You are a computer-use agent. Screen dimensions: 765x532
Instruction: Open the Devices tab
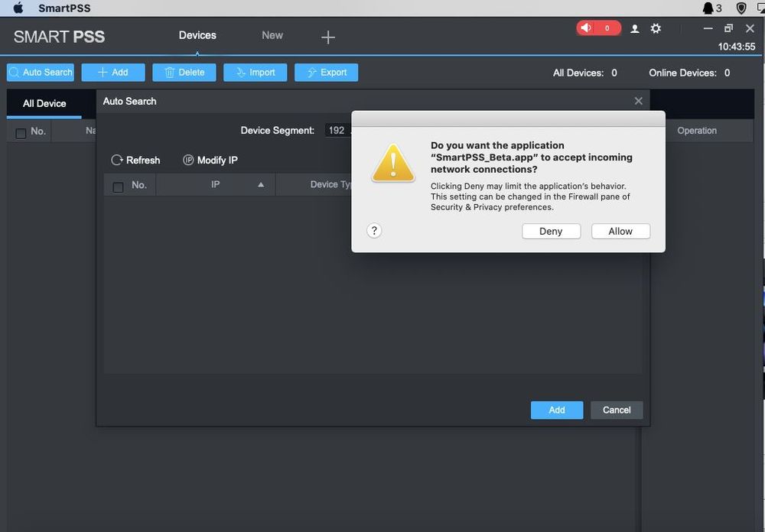197,35
